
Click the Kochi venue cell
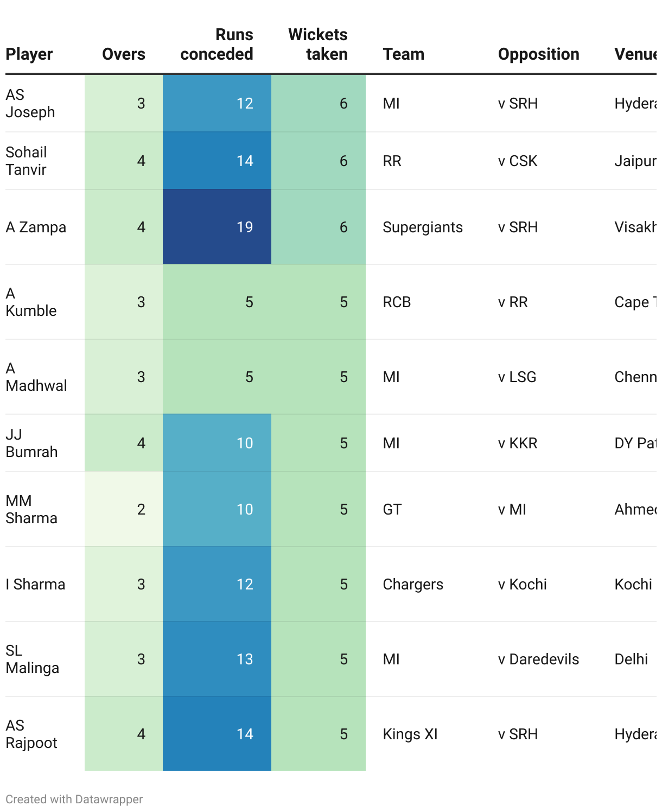[x=634, y=584]
